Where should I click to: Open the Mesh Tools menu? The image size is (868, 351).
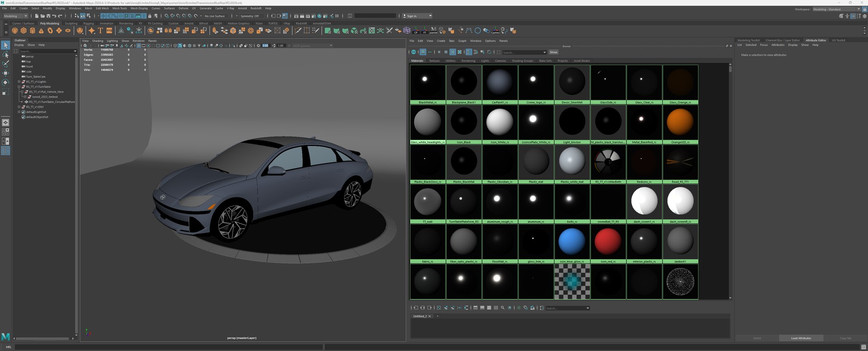(x=119, y=8)
